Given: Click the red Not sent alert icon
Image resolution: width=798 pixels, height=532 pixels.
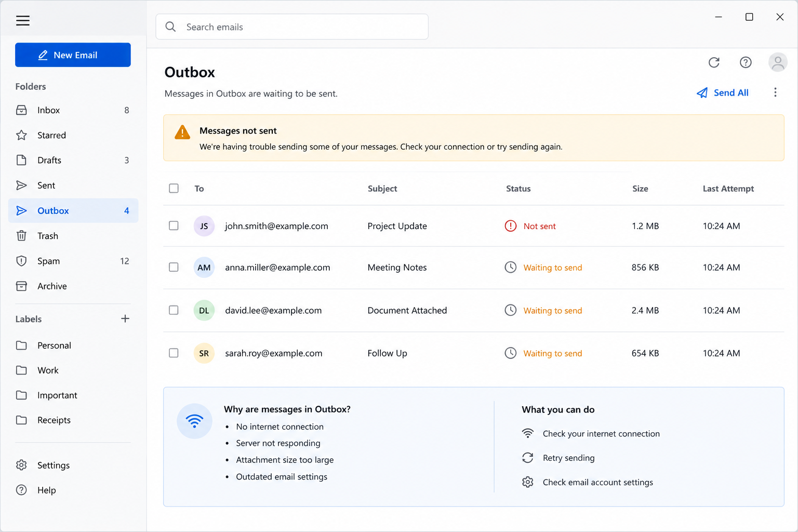Looking at the screenshot, I should coord(511,226).
